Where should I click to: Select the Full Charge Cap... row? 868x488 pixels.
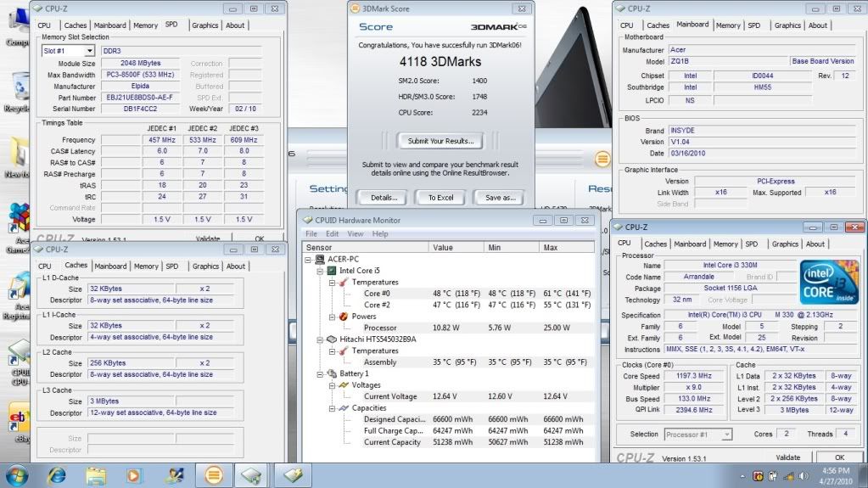tap(448, 430)
